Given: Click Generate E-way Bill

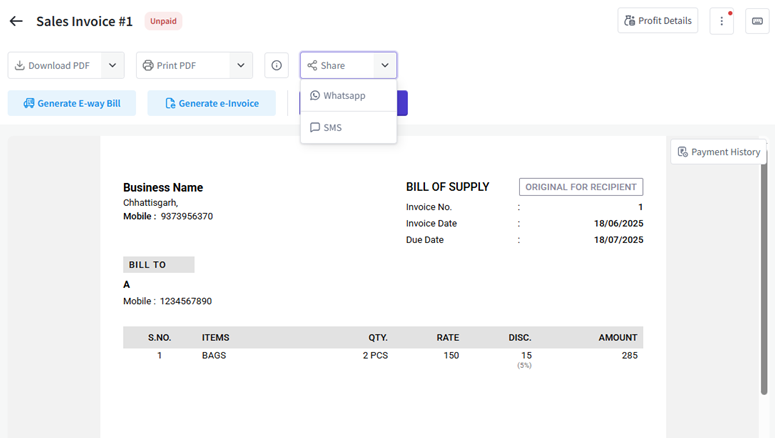Looking at the screenshot, I should point(72,103).
